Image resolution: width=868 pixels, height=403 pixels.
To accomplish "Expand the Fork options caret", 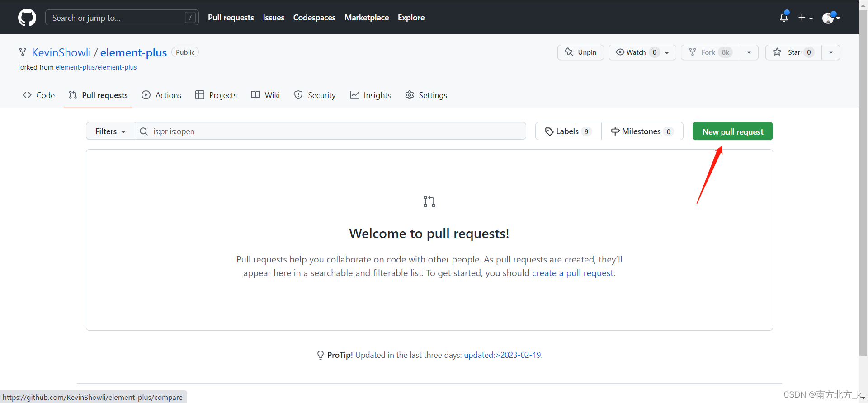I will pyautogui.click(x=749, y=52).
